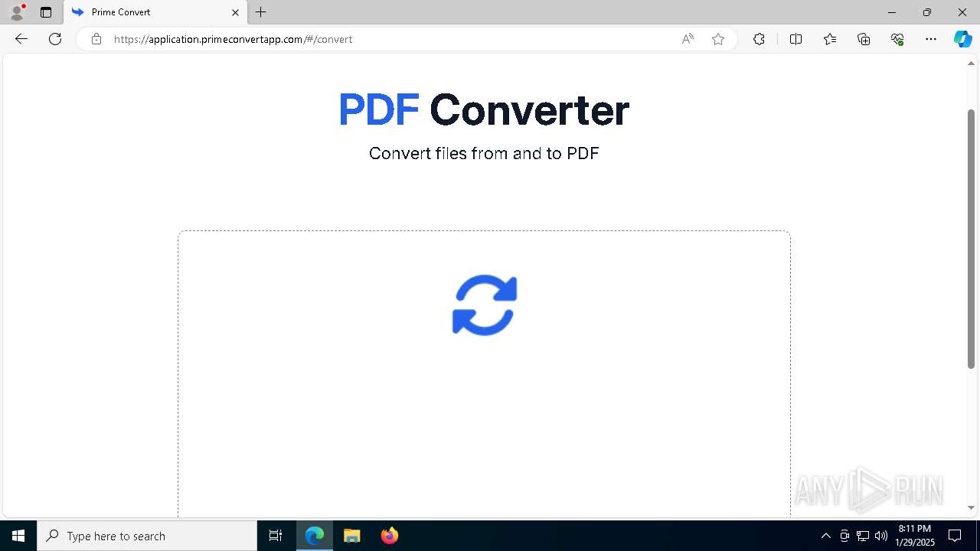Launch Firefox from taskbar
The image size is (980, 551).
390,536
